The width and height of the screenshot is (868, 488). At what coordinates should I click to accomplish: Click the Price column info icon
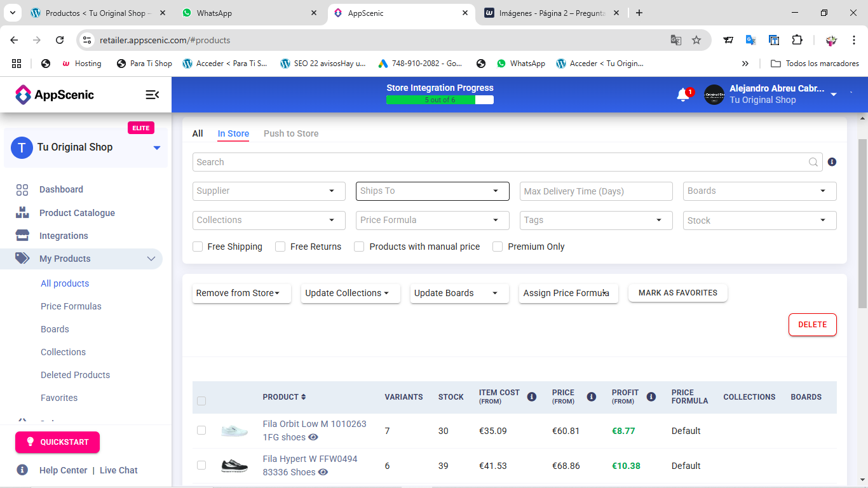tap(592, 396)
